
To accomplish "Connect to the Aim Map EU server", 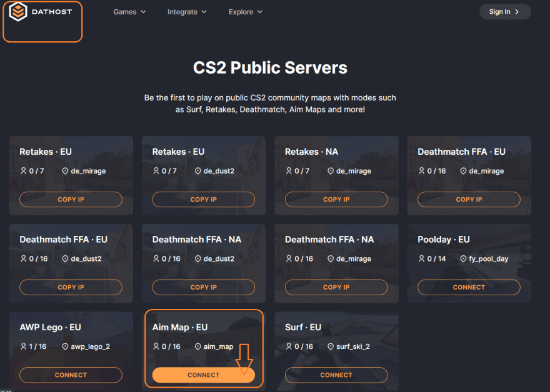I will (x=203, y=375).
